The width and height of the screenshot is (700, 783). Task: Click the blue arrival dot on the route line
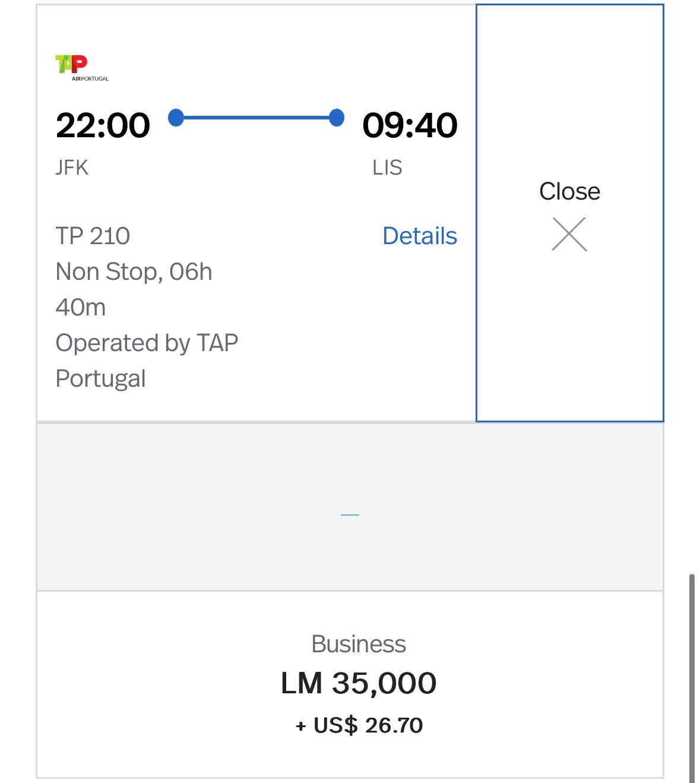pos(336,118)
